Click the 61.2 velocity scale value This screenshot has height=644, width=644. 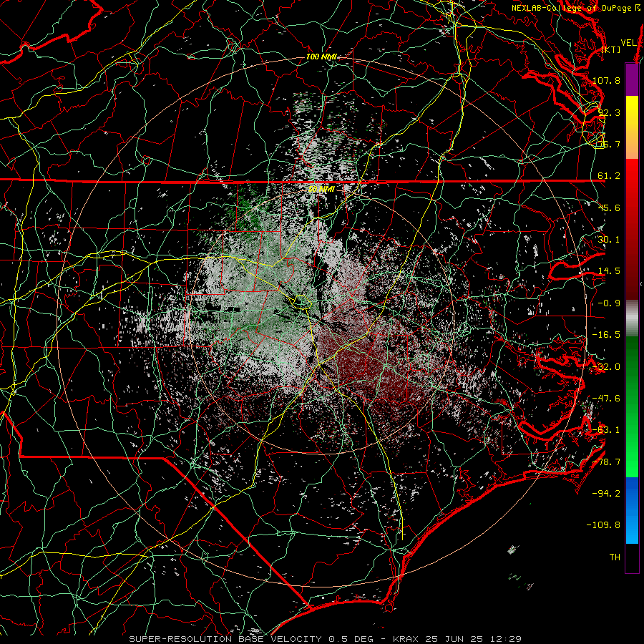[x=609, y=176]
